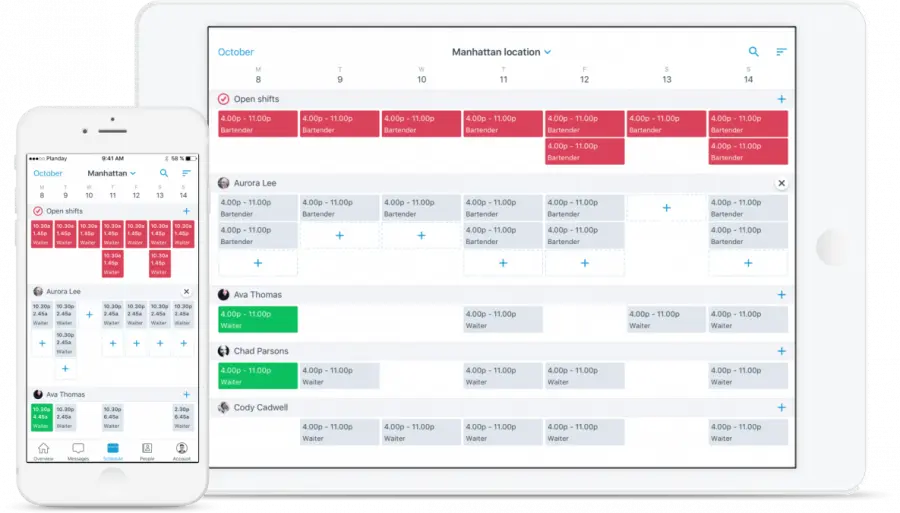
Task: Click the Open shifts checkmark icon on tablet
Action: pyautogui.click(x=223, y=99)
